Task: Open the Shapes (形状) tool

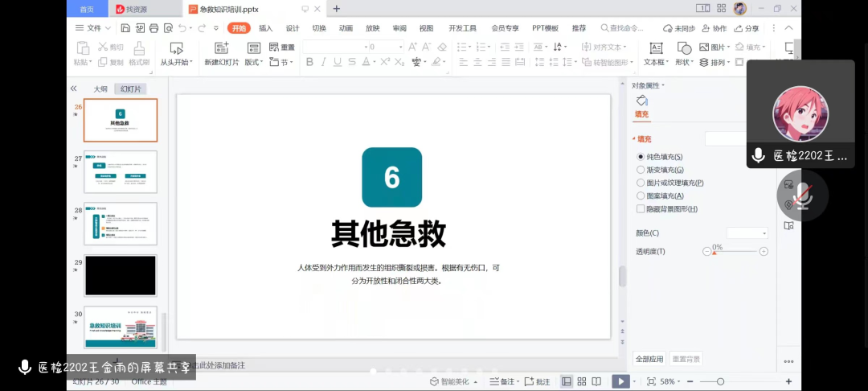Action: click(x=684, y=48)
